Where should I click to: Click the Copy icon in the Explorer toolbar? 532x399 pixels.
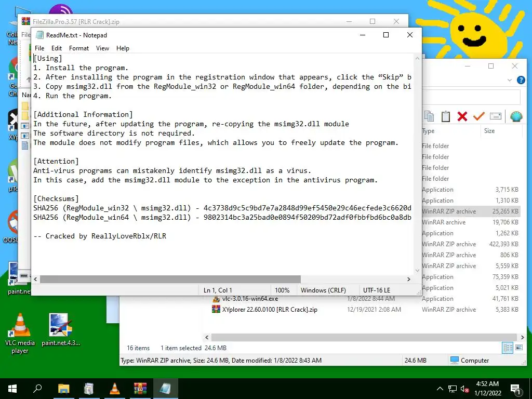[429, 116]
